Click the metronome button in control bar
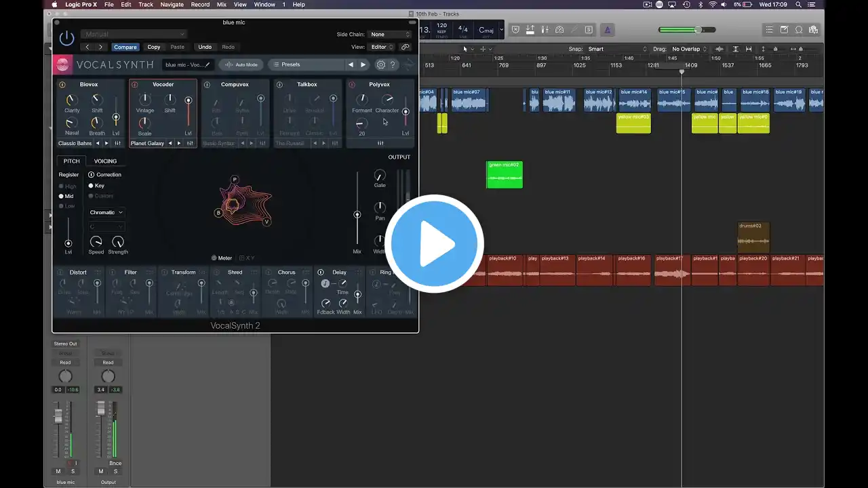This screenshot has width=868, height=488. coord(606,30)
